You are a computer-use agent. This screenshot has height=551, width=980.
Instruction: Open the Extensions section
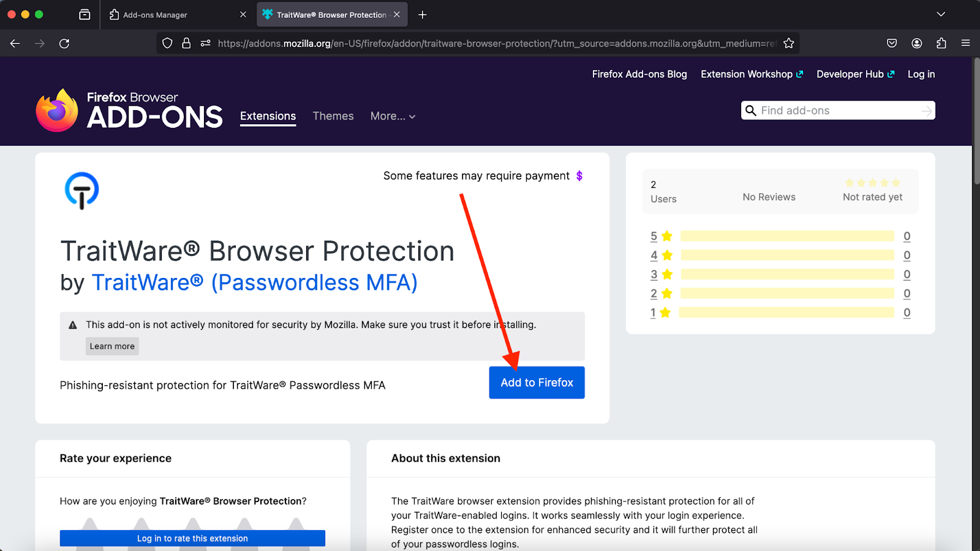(268, 116)
